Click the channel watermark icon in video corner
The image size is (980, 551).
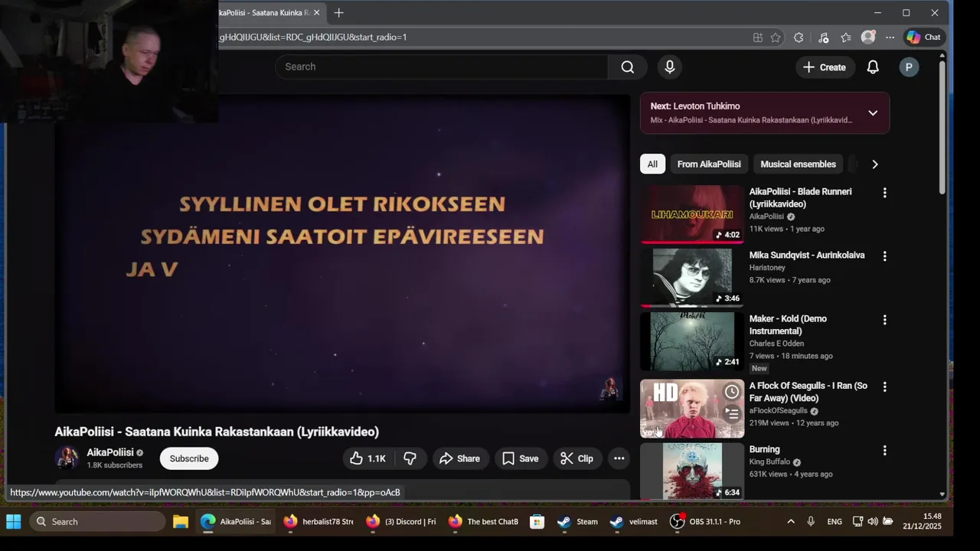610,388
